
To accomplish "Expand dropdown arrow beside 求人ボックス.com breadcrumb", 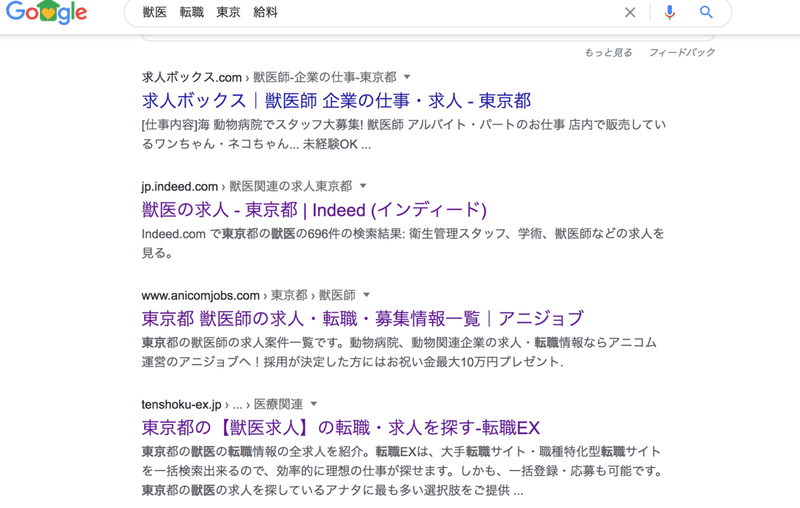I will (x=407, y=77).
